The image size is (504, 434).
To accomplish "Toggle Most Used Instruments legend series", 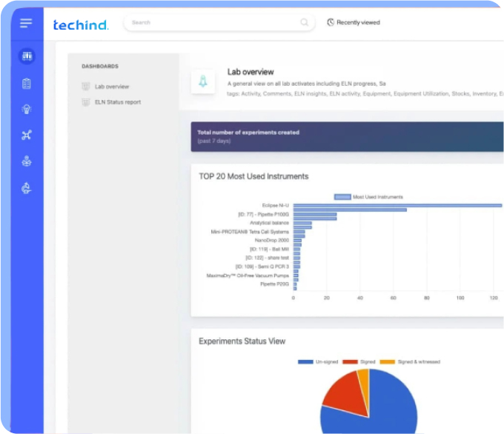I will click(x=368, y=197).
